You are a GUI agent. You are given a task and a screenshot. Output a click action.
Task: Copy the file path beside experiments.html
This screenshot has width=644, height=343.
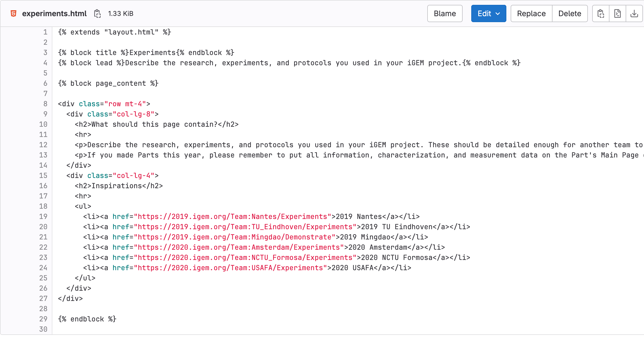[x=97, y=13]
